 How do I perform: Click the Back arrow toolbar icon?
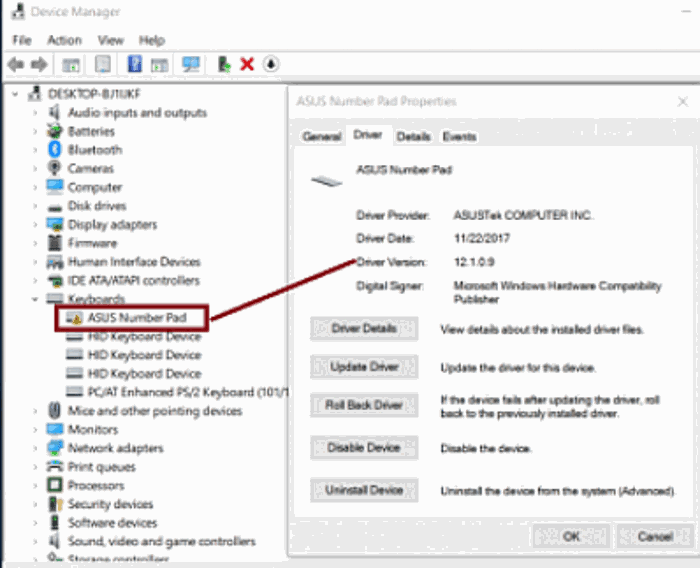pyautogui.click(x=16, y=64)
